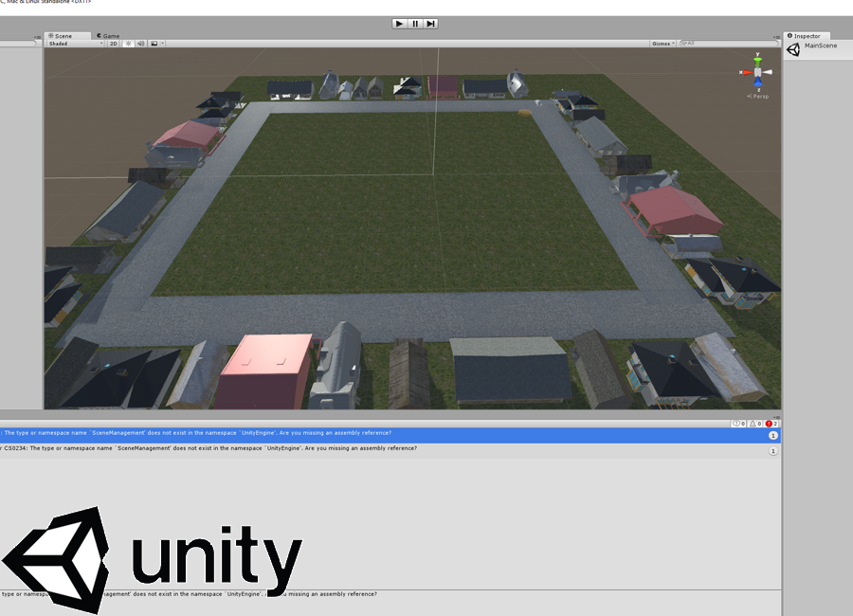Toggle 2D view mode

tap(114, 44)
